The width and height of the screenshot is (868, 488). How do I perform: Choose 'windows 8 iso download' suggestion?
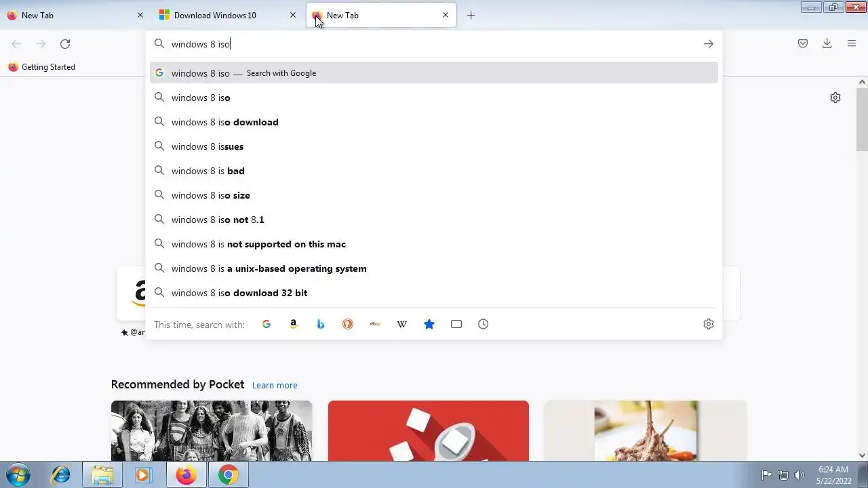click(434, 122)
